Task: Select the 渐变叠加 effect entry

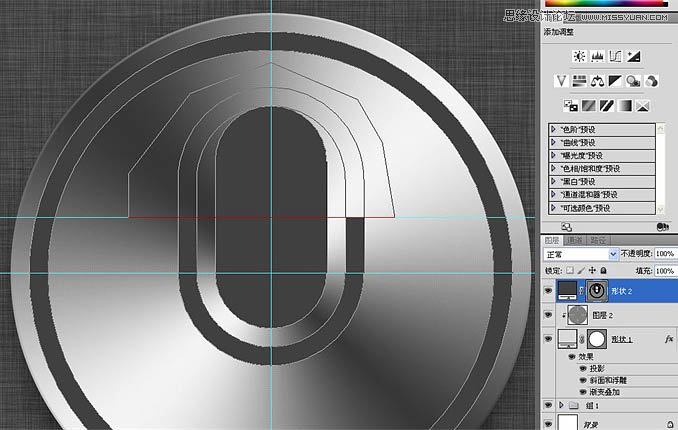Action: coord(604,392)
